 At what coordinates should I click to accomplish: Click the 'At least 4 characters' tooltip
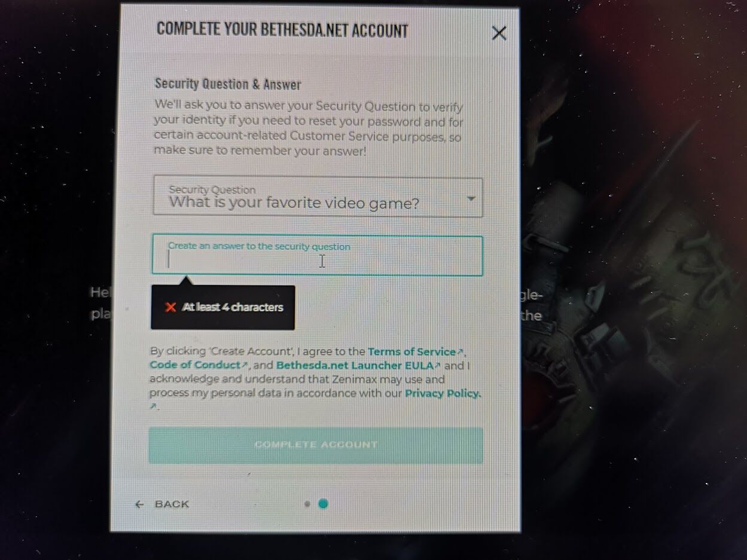pos(222,307)
